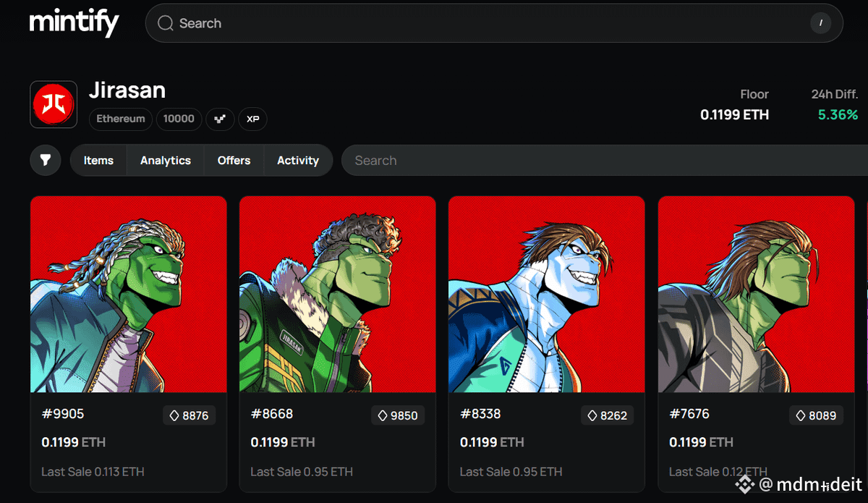Click the #7676 title text
The image size is (868, 503).
[x=689, y=414]
